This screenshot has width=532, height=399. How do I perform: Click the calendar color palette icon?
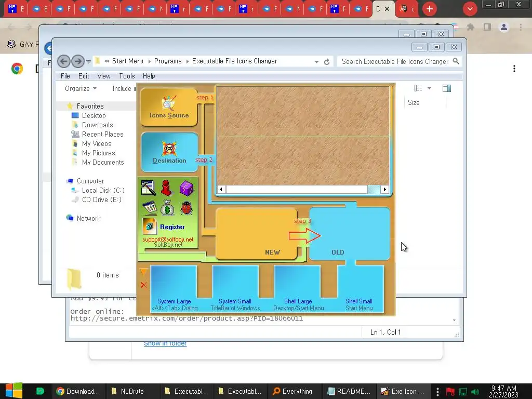(149, 208)
